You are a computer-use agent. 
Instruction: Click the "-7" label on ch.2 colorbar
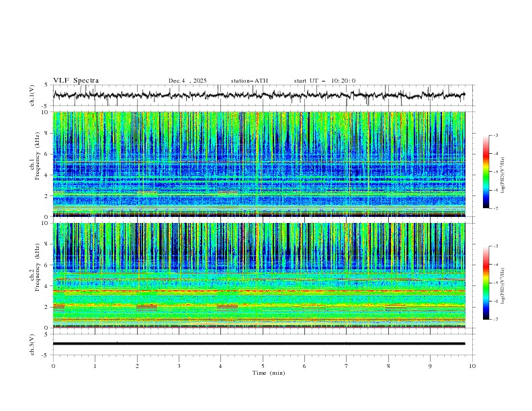click(496, 320)
